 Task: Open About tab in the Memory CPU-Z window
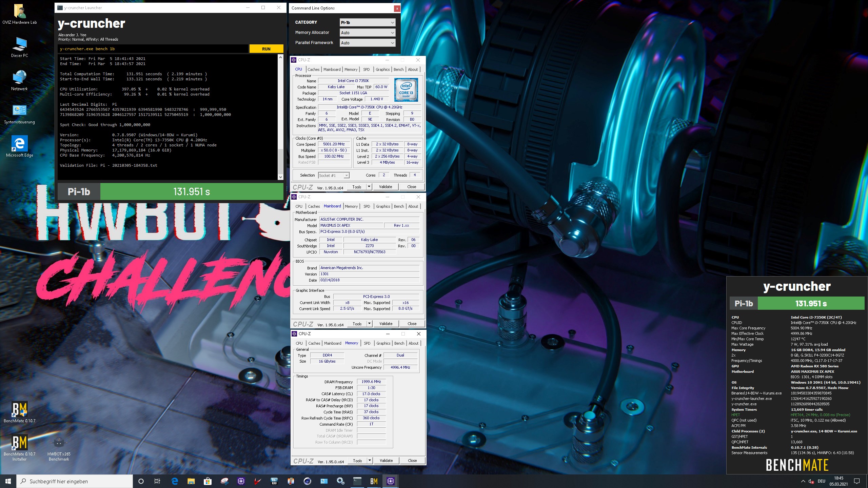click(414, 343)
